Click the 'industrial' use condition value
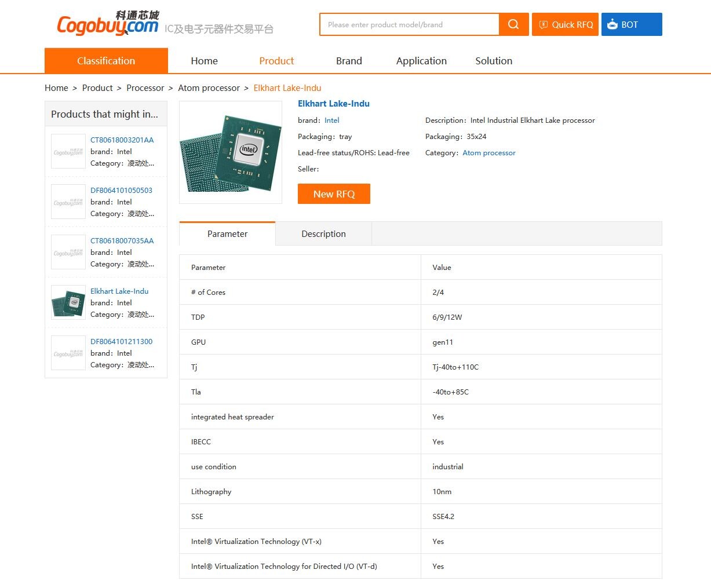 click(x=448, y=467)
